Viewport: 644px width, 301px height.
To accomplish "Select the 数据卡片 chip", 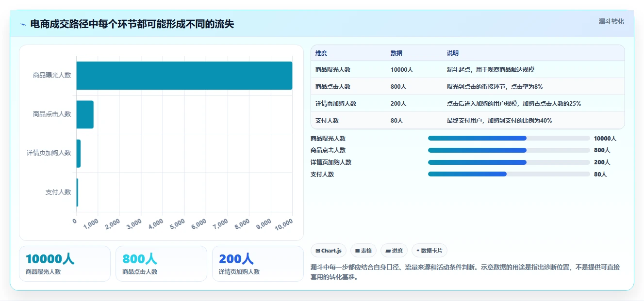I will pos(429,251).
